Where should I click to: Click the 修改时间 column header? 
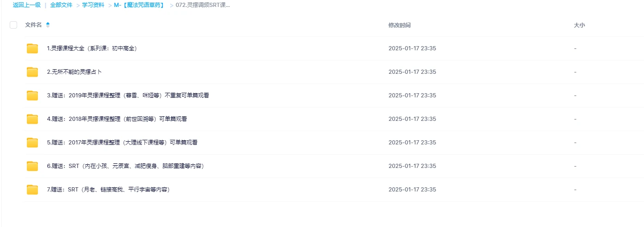point(399,25)
